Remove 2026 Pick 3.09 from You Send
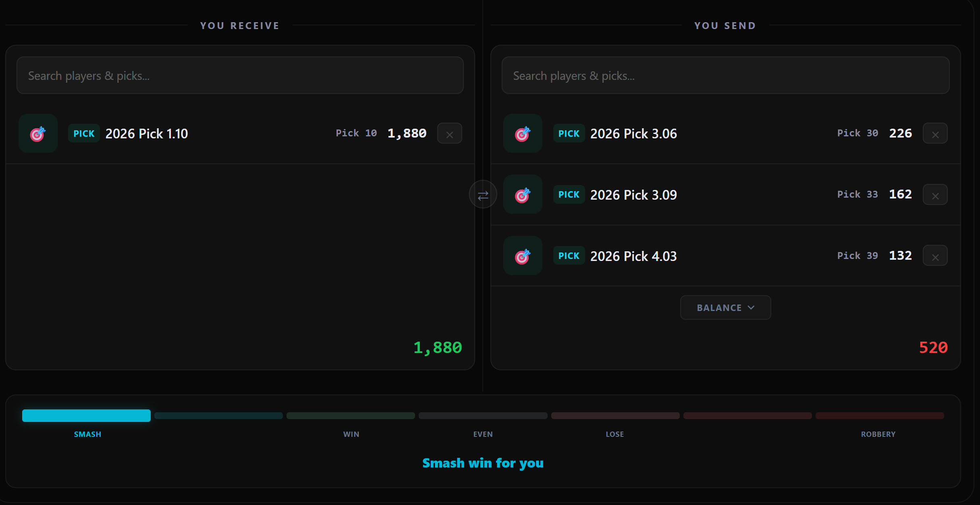 (x=935, y=194)
